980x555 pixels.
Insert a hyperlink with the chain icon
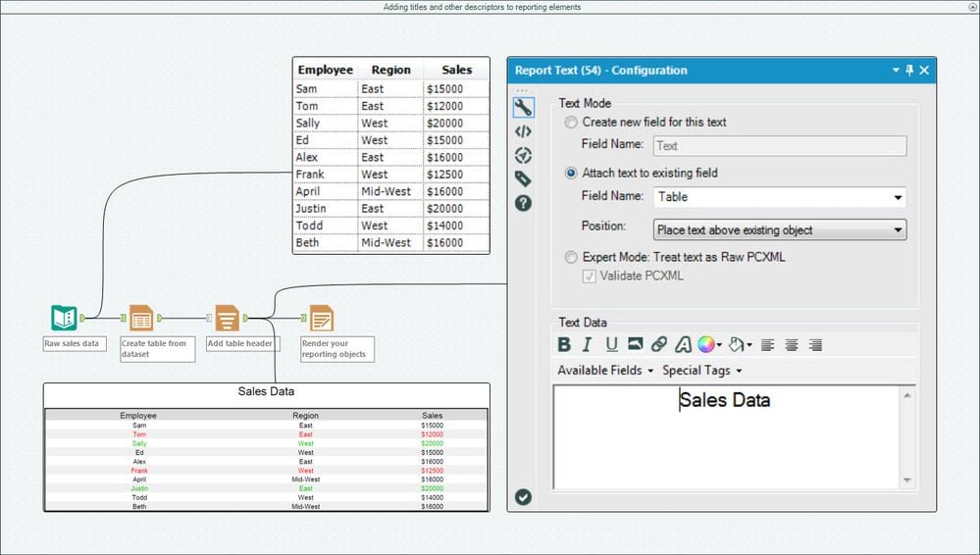click(x=659, y=344)
